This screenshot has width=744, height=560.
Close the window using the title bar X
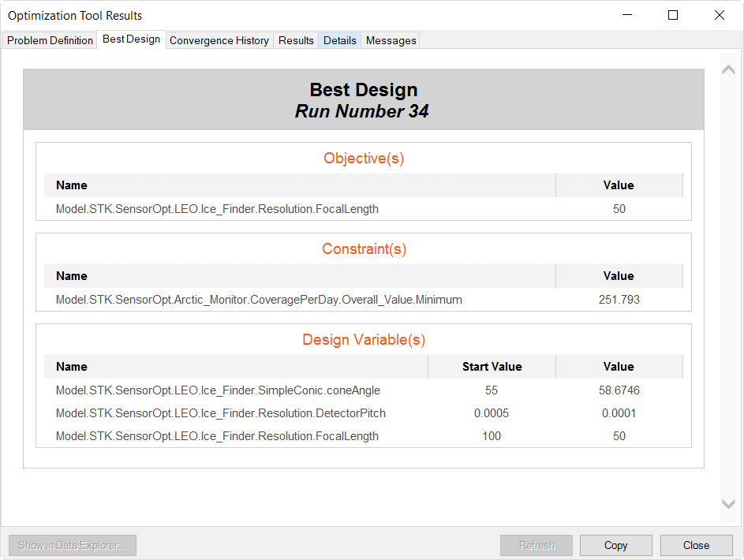click(719, 15)
